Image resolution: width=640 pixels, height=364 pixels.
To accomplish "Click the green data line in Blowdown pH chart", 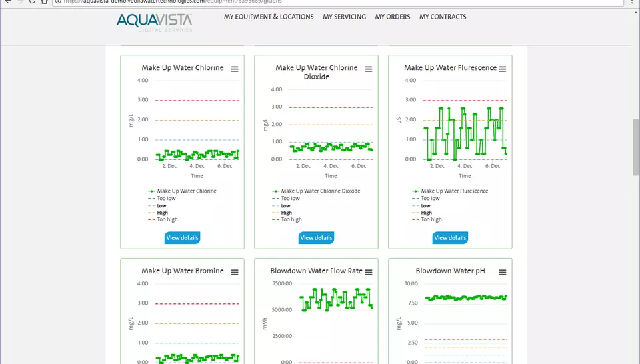I will click(x=466, y=298).
